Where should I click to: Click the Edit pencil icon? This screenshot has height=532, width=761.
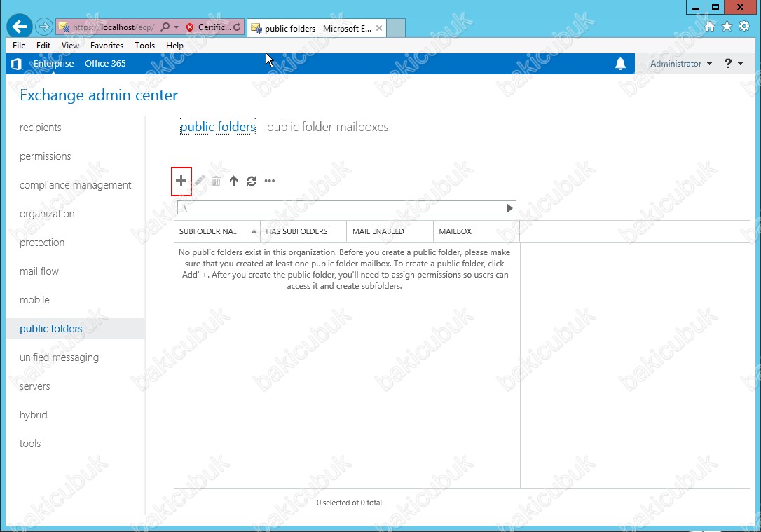click(x=199, y=181)
